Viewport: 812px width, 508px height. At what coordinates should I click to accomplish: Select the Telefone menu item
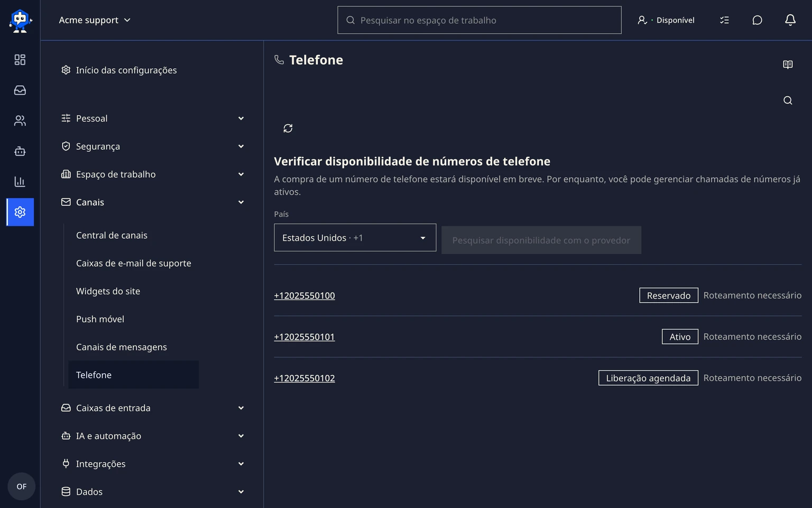pos(134,375)
